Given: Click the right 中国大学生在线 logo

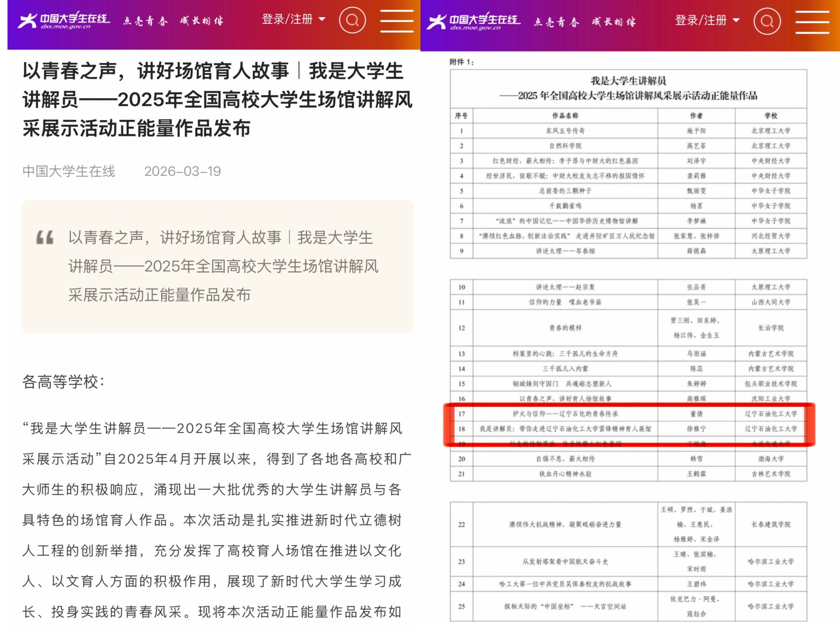Looking at the screenshot, I should coord(473,22).
